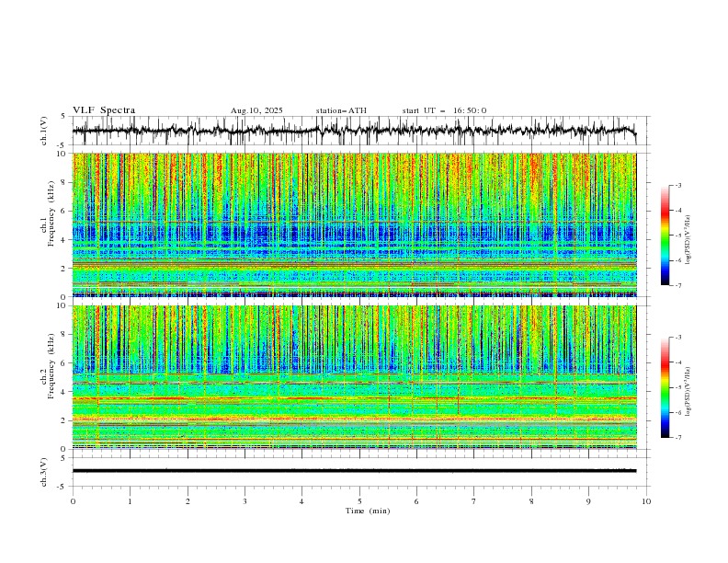
Task: Click the date 'Aug.10, 2025'
Action: tap(256, 110)
